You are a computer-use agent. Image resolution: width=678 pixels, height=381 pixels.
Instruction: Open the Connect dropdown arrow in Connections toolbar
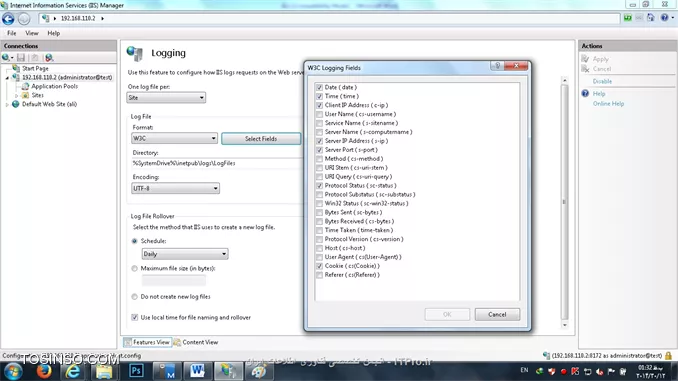tap(12, 58)
